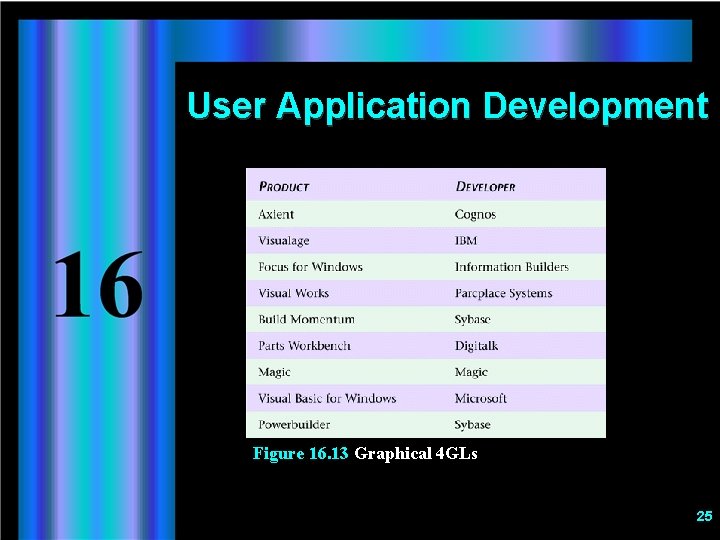The image size is (720, 540).
Task: Select the 'Build Momentum' cell
Action: coord(306,319)
